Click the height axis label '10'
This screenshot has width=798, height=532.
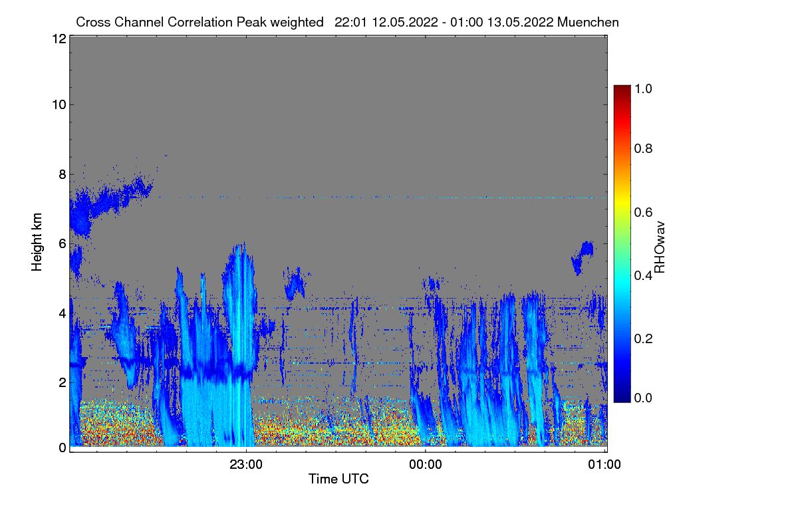[x=58, y=104]
